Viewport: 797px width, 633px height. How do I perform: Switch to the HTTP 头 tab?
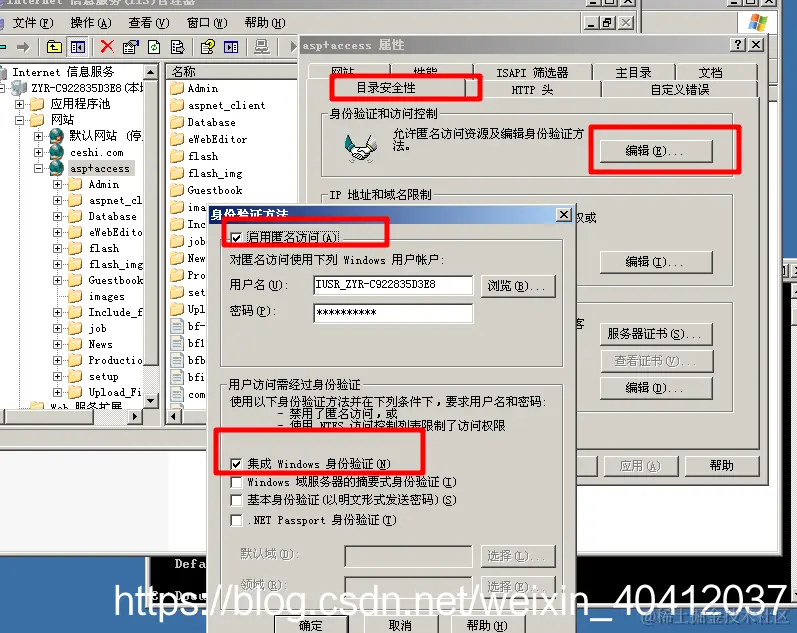tap(532, 89)
